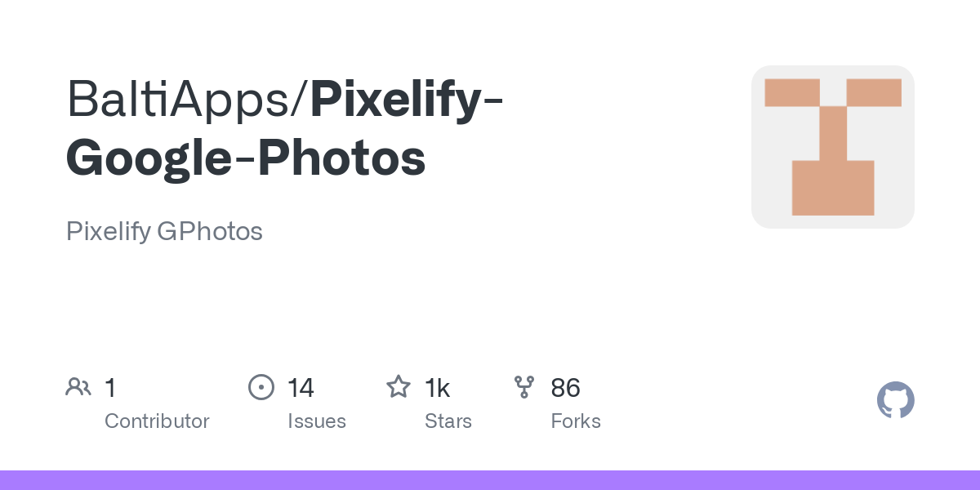Click the star icon
The image size is (980, 490).
(398, 386)
